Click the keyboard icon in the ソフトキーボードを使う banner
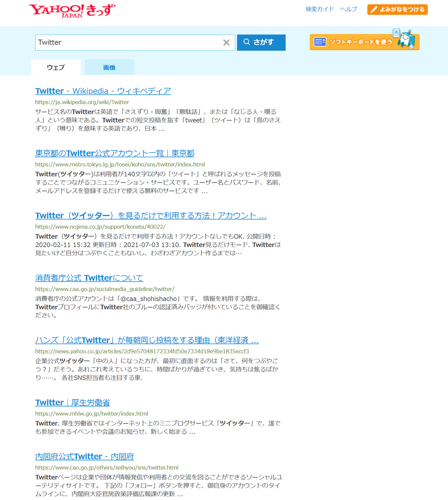The height and width of the screenshot is (500, 448). [x=320, y=42]
